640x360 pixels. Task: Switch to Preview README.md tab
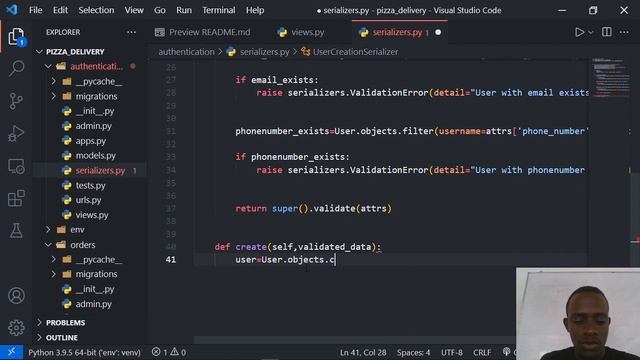(x=203, y=32)
